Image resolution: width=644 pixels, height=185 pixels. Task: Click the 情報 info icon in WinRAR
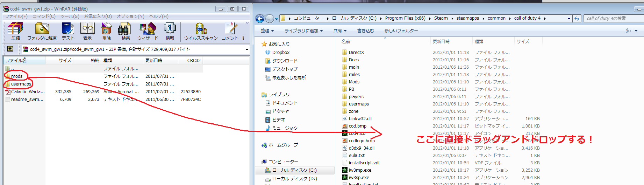(x=170, y=31)
